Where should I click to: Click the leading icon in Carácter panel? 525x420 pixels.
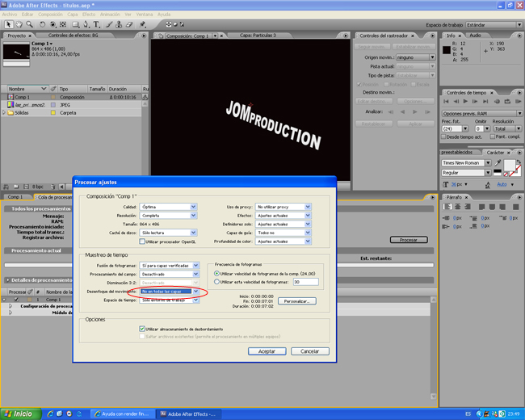click(488, 184)
